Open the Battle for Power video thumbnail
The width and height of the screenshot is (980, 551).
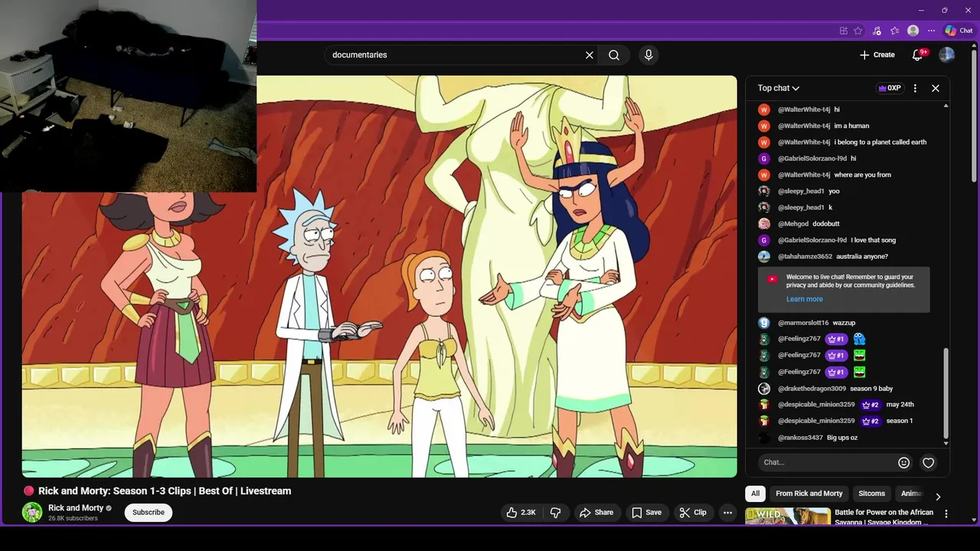click(788, 517)
